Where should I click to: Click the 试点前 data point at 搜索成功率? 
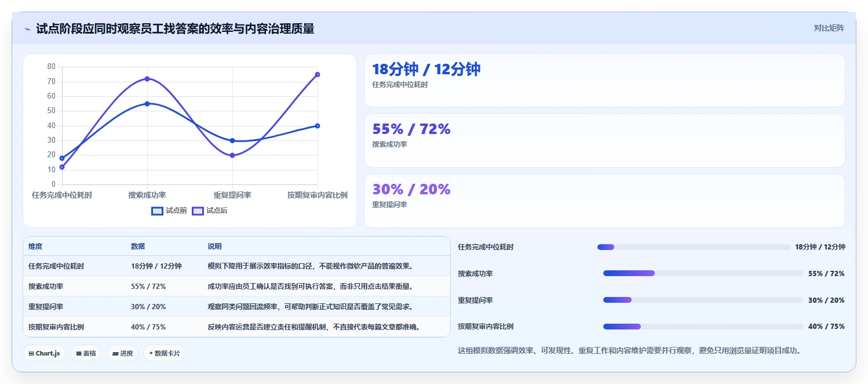click(x=147, y=104)
